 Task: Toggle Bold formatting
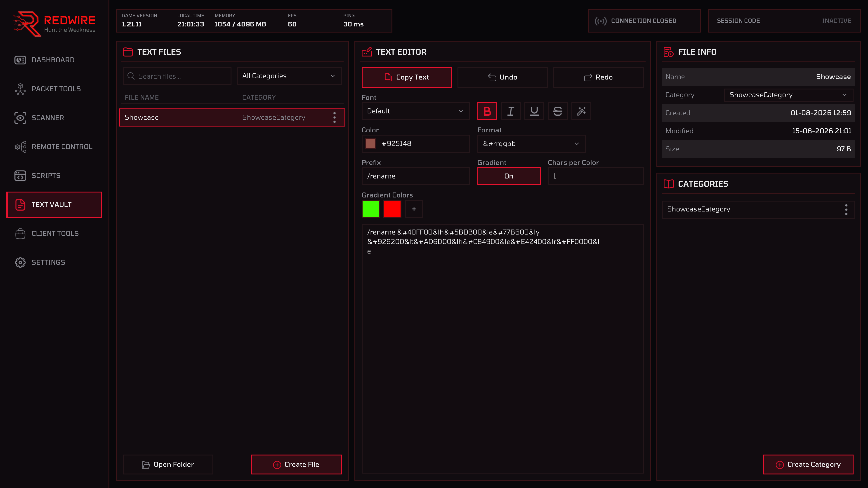[x=487, y=111]
